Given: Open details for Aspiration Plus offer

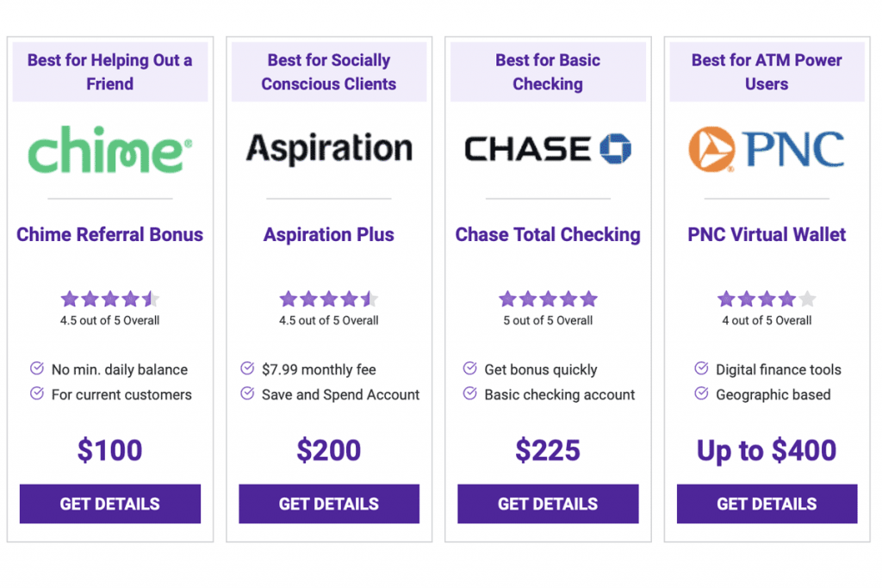Looking at the screenshot, I should pos(328,504).
